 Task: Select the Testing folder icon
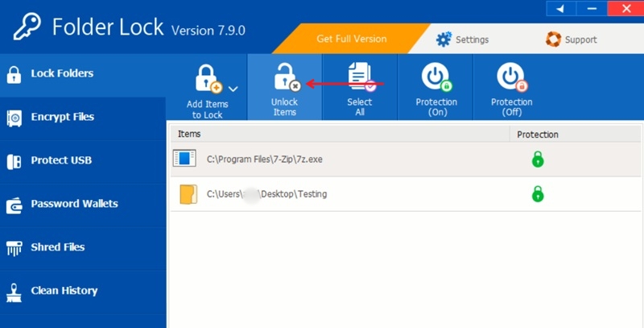(x=188, y=194)
